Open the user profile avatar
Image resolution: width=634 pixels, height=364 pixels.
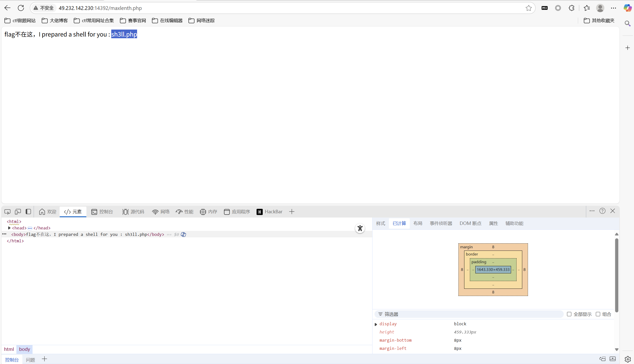point(600,8)
